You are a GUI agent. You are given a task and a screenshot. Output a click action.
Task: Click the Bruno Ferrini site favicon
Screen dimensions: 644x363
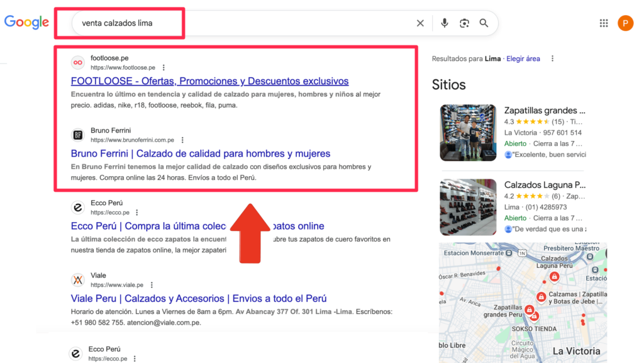77,135
